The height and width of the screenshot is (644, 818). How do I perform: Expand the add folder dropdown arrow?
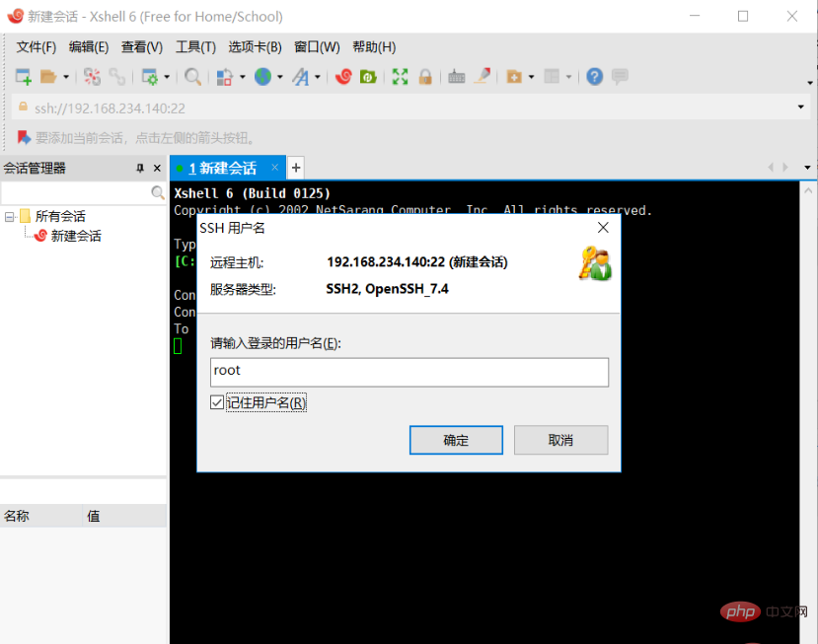(531, 77)
